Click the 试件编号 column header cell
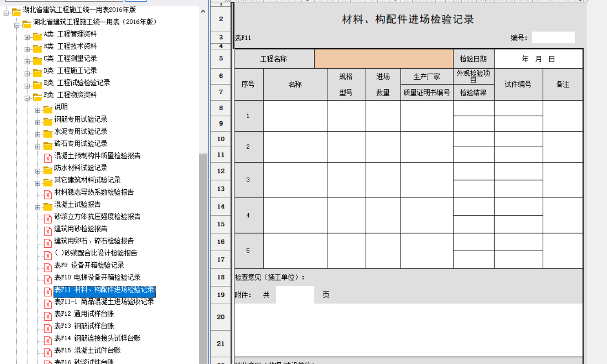Viewport: 607px width, 364px height. pos(518,84)
